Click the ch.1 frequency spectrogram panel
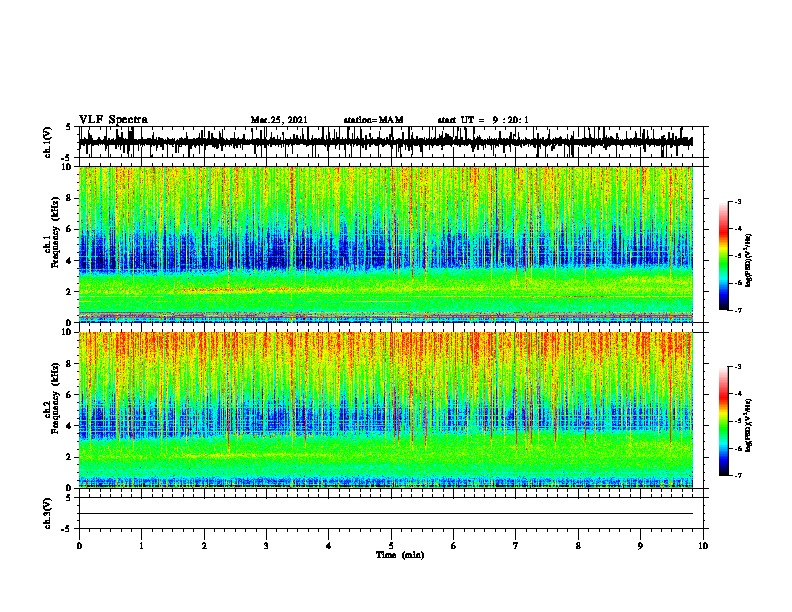Image resolution: width=792 pixels, height=612 pixels. [x=390, y=244]
